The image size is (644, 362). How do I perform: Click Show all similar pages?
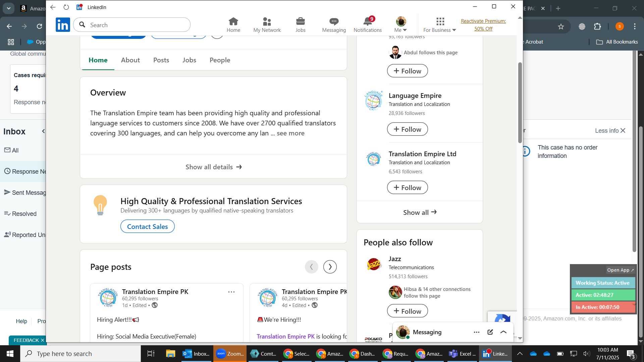(x=420, y=213)
